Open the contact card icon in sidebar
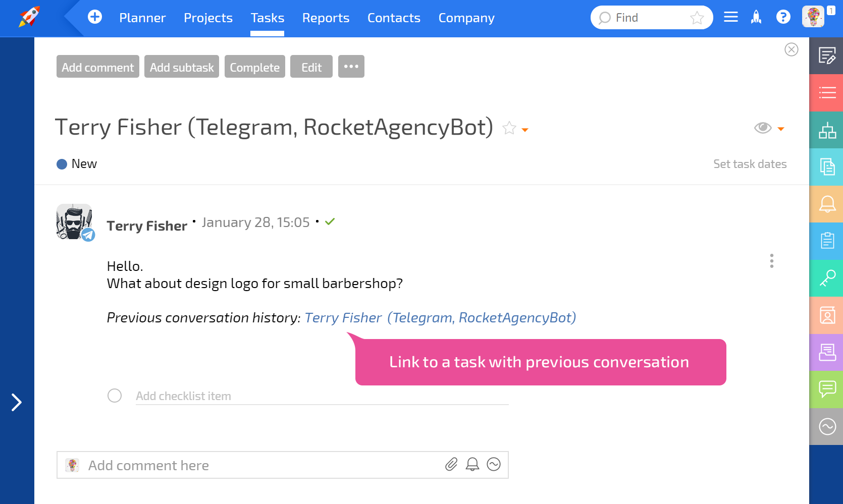Image resolution: width=843 pixels, height=504 pixels. (x=826, y=315)
